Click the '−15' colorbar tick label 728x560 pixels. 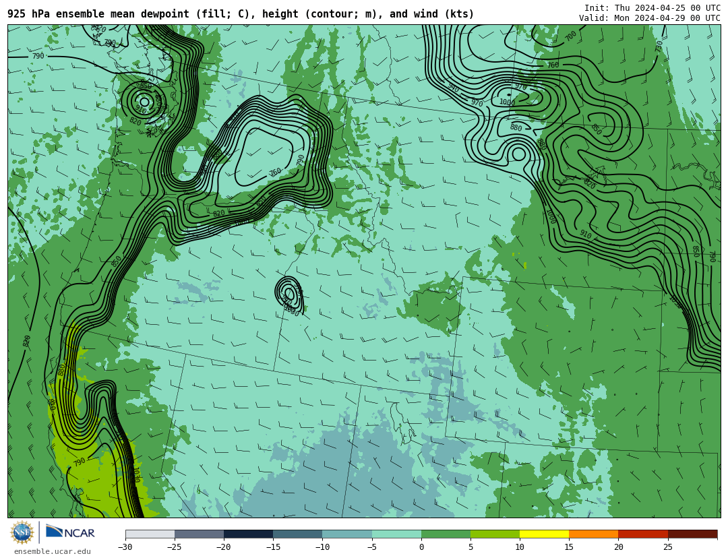(272, 547)
